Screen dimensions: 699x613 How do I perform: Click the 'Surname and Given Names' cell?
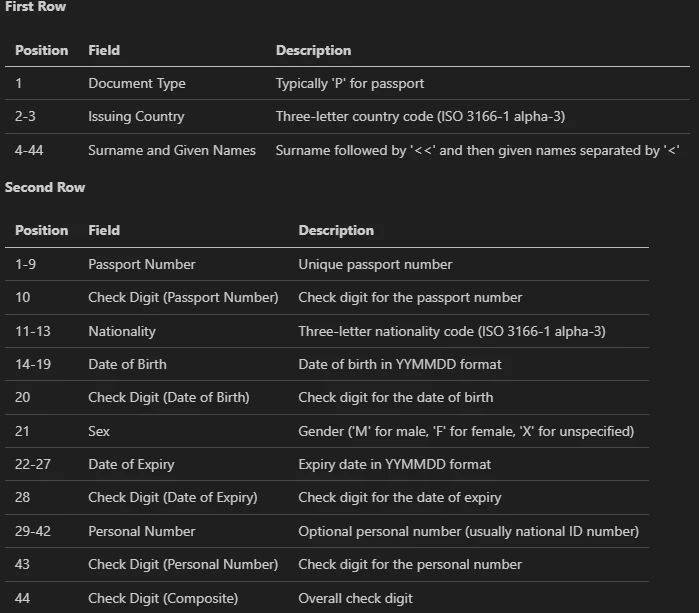click(x=172, y=150)
